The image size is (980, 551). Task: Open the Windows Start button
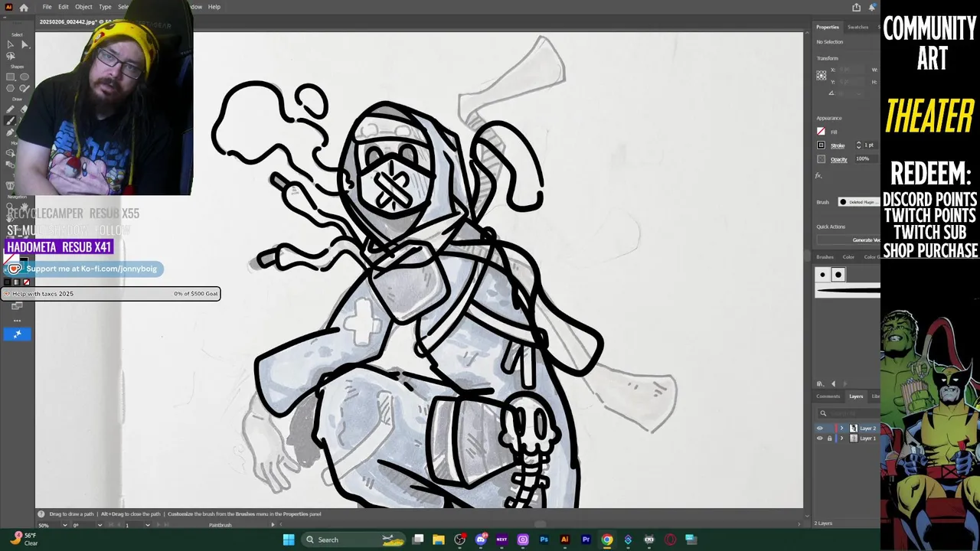click(x=289, y=540)
